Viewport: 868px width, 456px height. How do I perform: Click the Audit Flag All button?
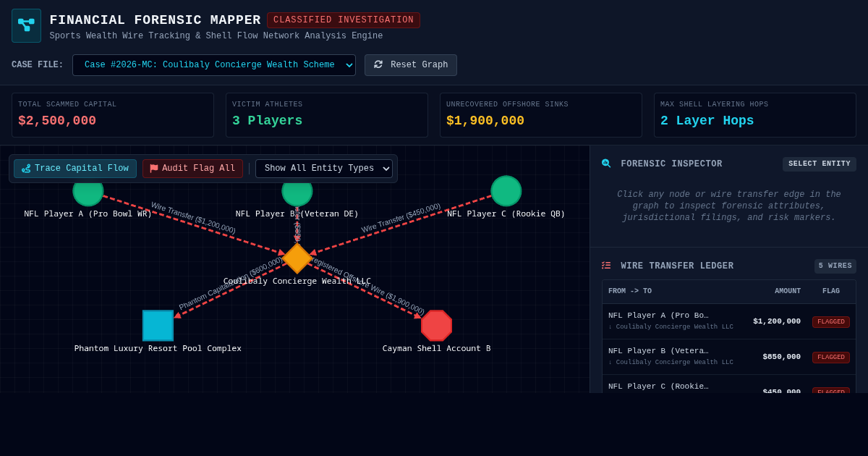tap(192, 169)
